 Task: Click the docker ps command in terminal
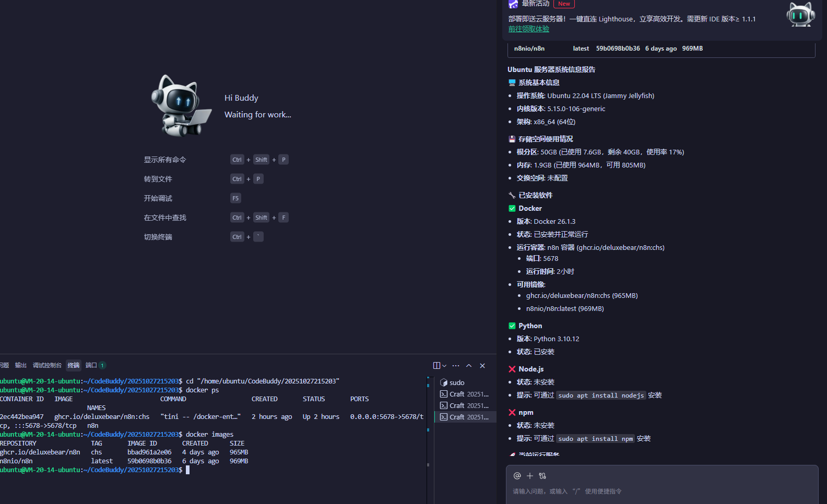click(202, 390)
